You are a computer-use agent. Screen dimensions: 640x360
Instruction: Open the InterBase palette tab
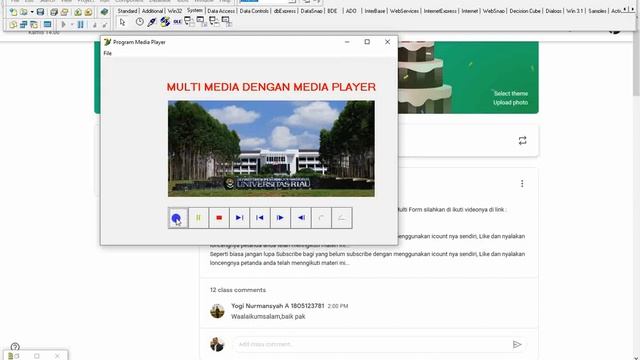[x=375, y=11]
